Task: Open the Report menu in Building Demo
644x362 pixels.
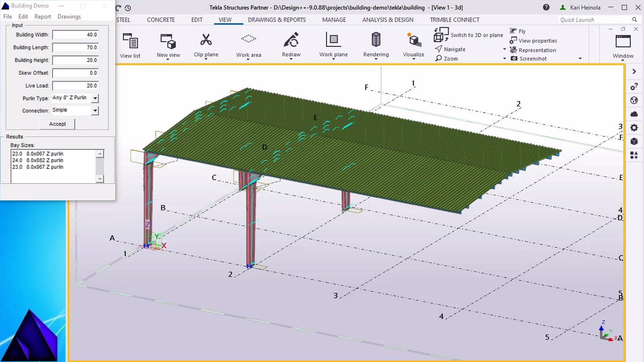Action: tap(43, 16)
